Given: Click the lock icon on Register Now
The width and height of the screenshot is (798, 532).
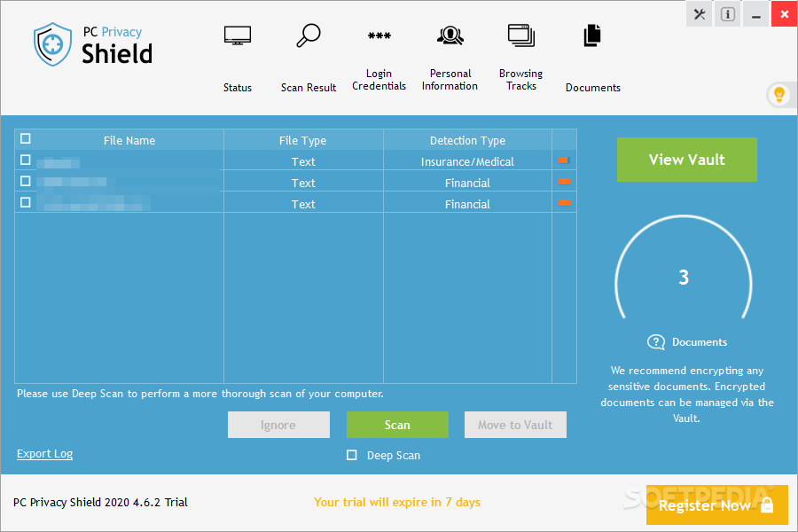Looking at the screenshot, I should pyautogui.click(x=767, y=505).
